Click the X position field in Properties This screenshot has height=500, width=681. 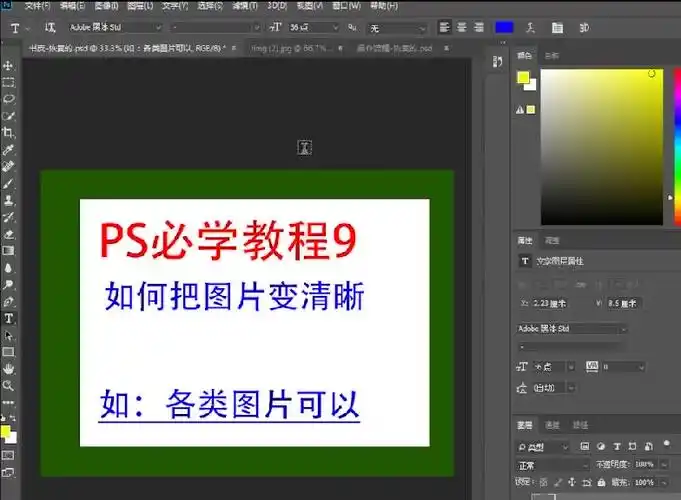click(x=551, y=303)
